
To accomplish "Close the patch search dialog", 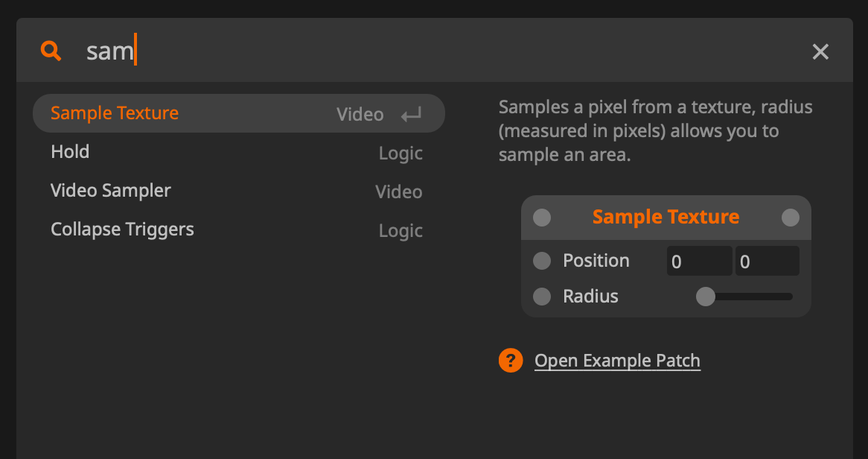I will tap(820, 51).
